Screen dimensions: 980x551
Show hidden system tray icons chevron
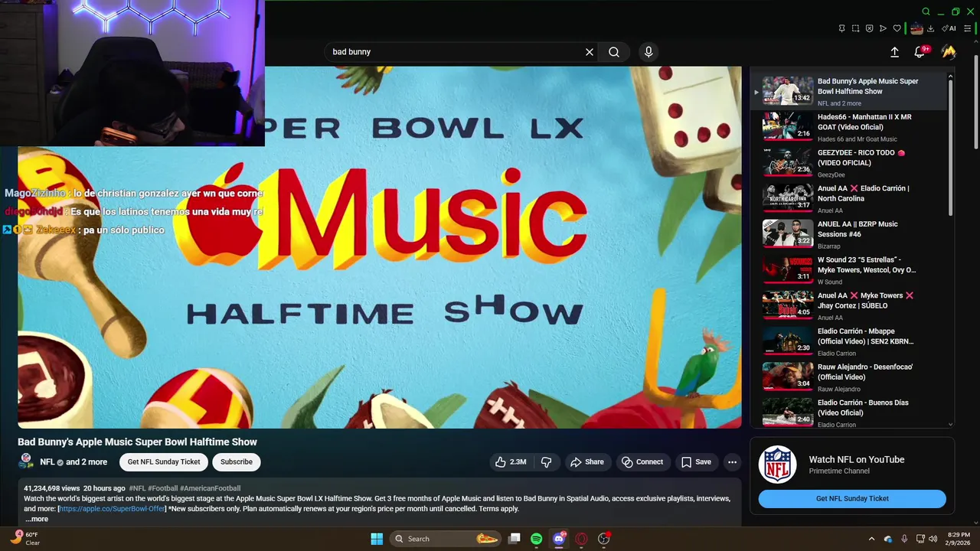click(871, 539)
